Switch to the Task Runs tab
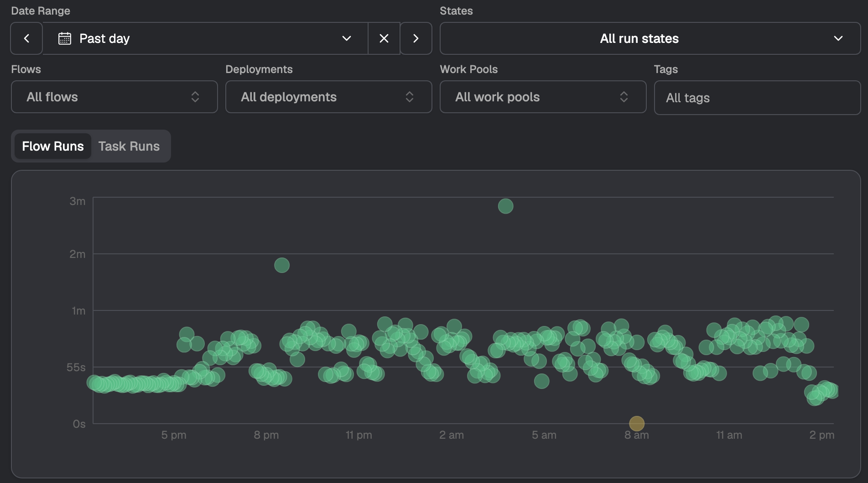 [129, 146]
